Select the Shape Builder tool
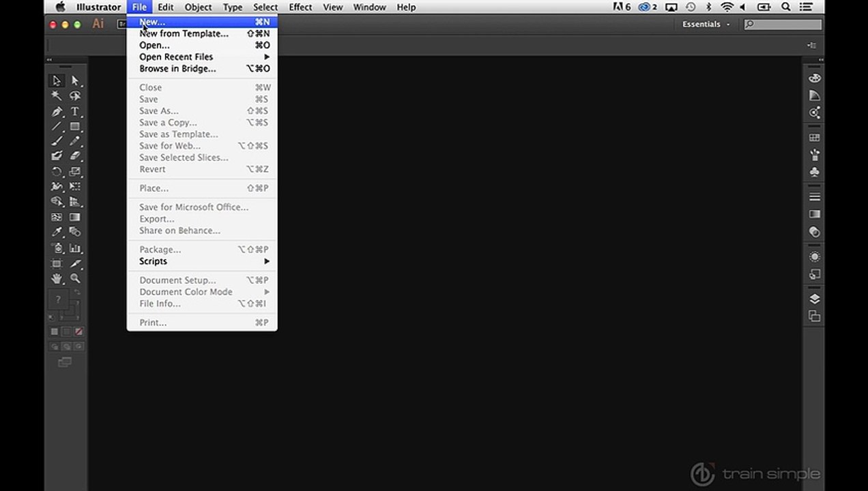This screenshot has height=491, width=868. point(57,202)
